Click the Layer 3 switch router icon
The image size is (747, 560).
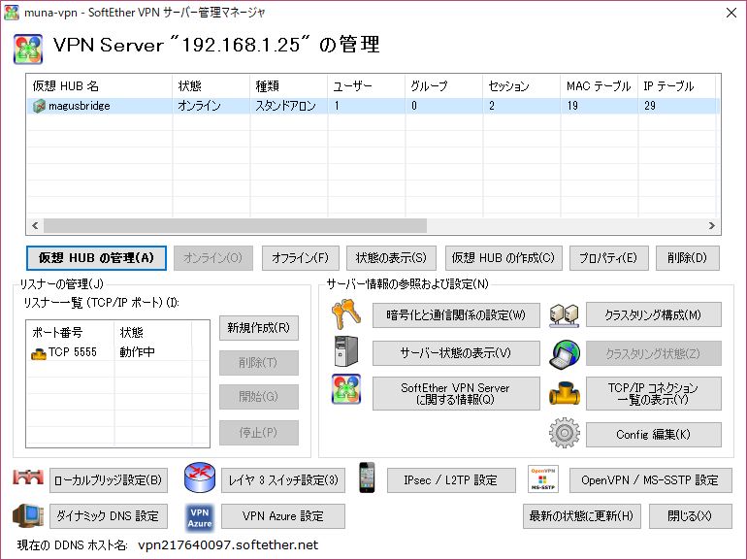pos(199,479)
